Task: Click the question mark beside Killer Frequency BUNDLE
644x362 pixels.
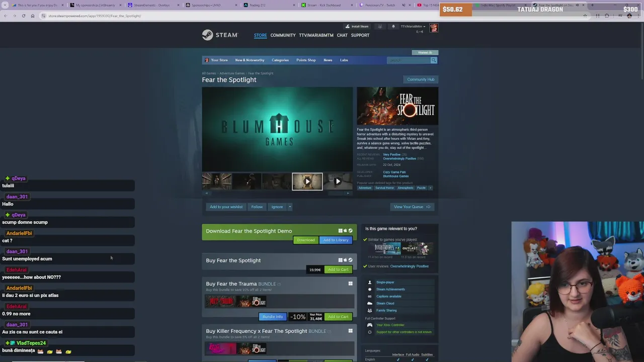Action: (x=330, y=331)
